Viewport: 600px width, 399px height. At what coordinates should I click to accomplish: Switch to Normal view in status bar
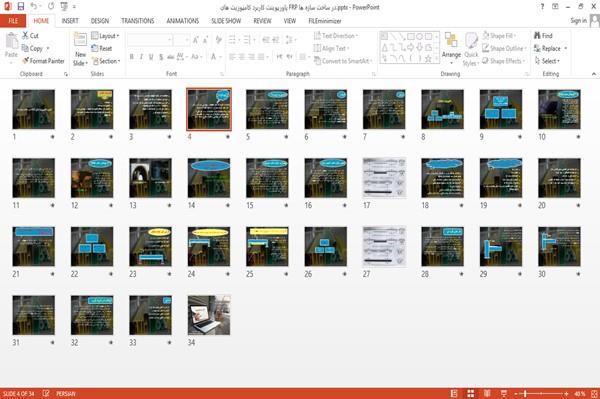(x=454, y=393)
